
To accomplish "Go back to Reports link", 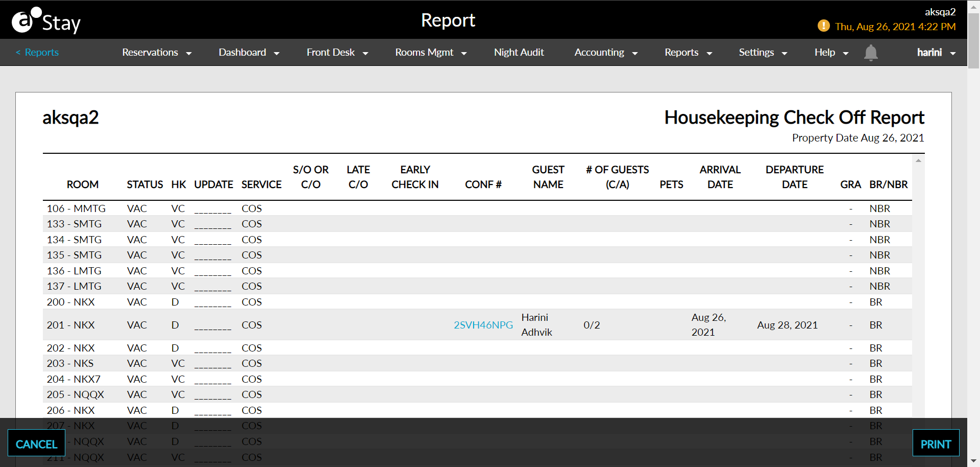I will (x=37, y=52).
